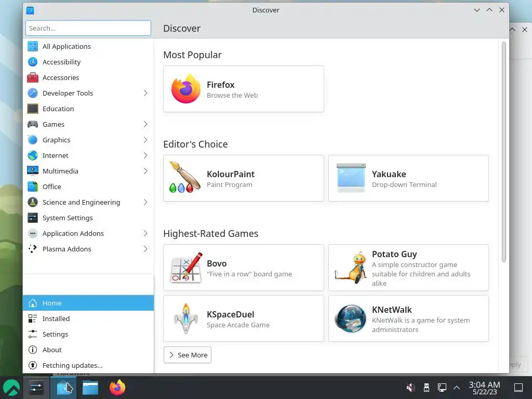532x399 pixels.
Task: Click the Discover page vertical scrollbar
Action: (x=504, y=152)
